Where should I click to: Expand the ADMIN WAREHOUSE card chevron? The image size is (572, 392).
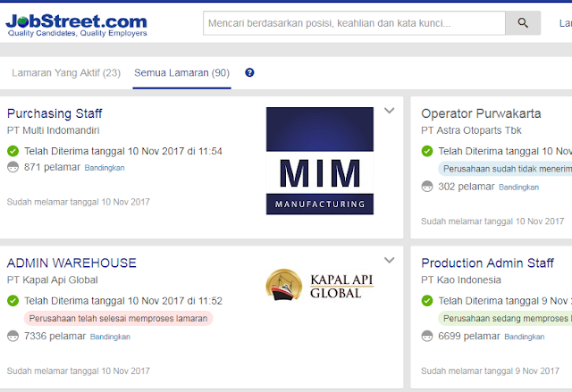tap(390, 260)
